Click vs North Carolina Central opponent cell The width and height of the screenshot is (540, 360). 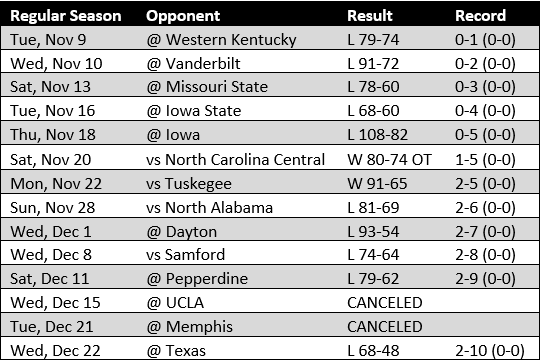pos(236,160)
